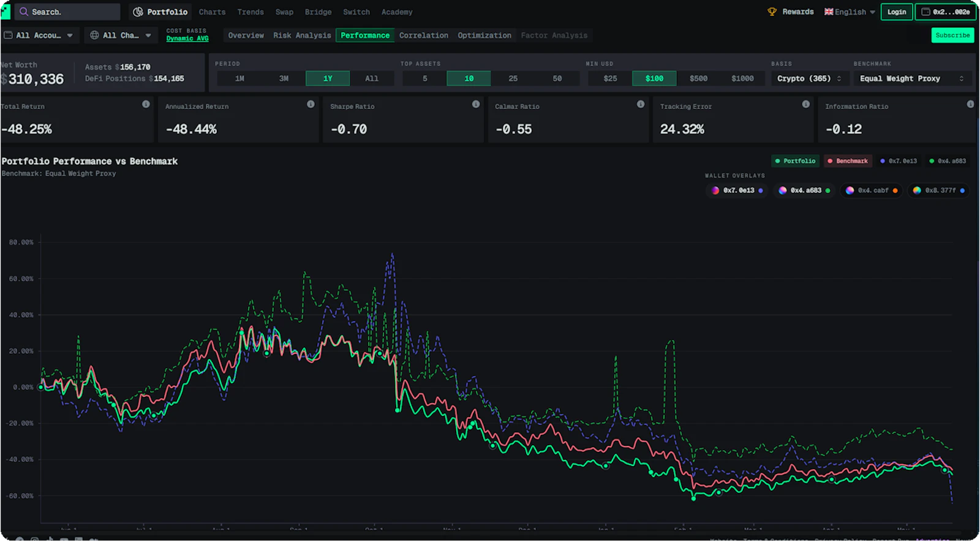Open the Optimization tab
Screen dimensions: 980x542
tap(484, 36)
